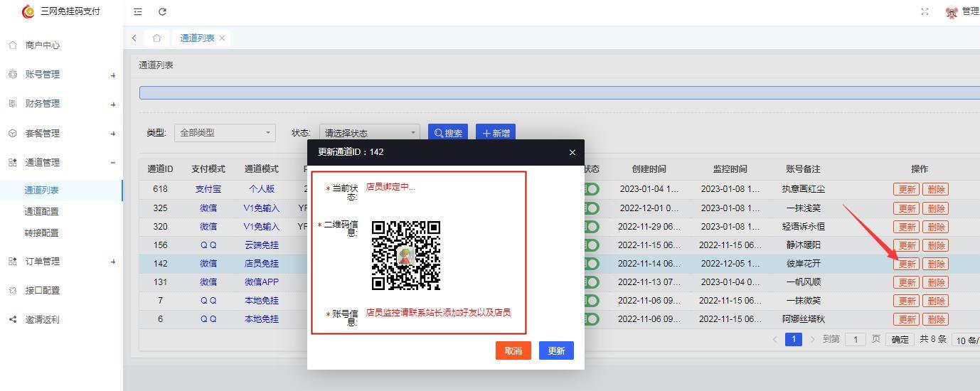Click the 监控时间 column header
Screen dimensions: 980x391
(x=730, y=169)
